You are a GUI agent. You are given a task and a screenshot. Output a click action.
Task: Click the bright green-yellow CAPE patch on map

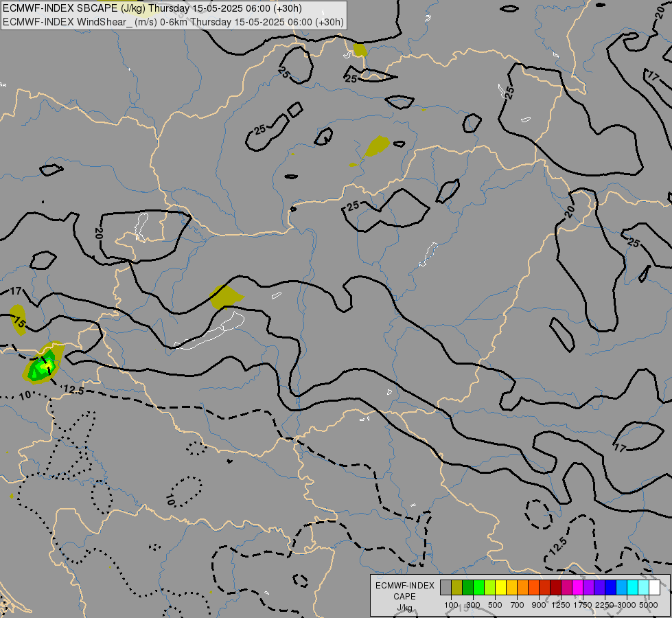click(43, 367)
